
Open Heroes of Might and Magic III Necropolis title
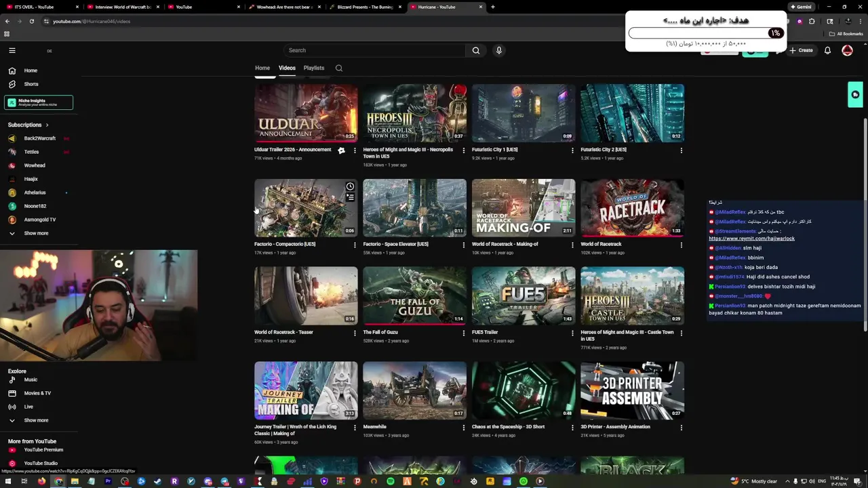pyautogui.click(x=408, y=152)
